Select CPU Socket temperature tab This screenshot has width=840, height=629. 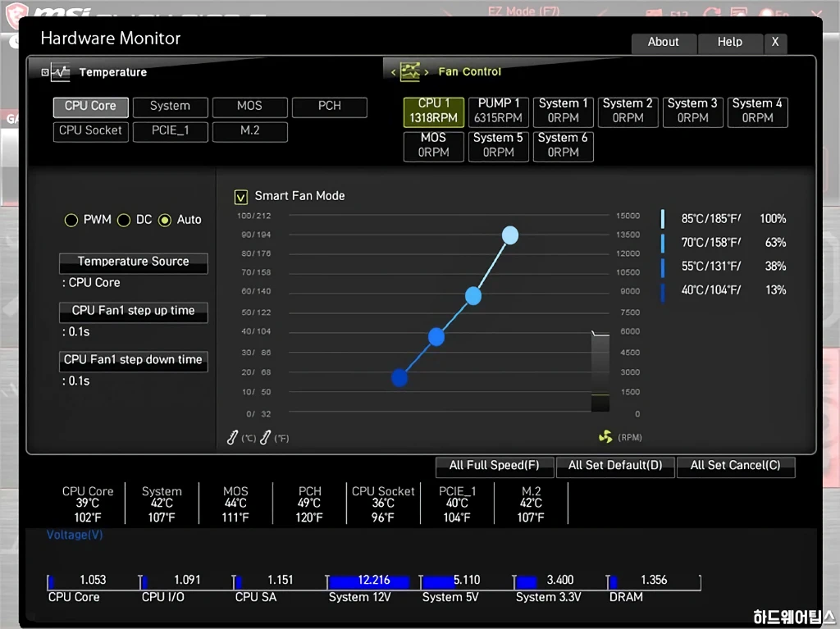coord(90,130)
